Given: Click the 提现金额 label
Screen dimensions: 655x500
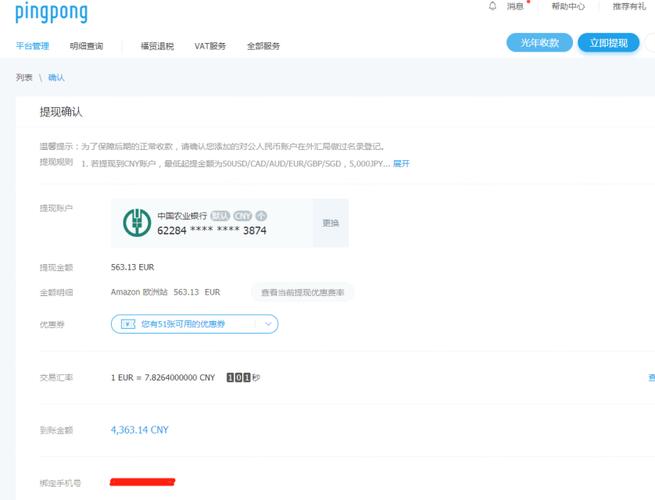Looking at the screenshot, I should click(56, 267).
